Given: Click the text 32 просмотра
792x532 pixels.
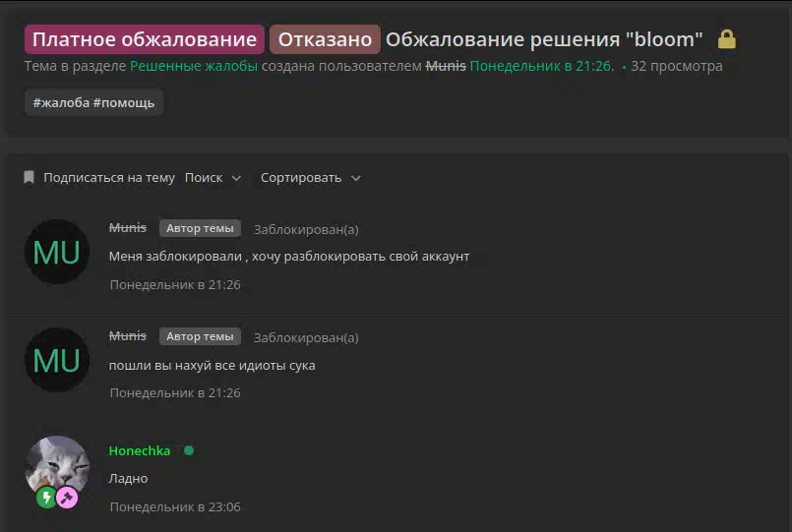Looking at the screenshot, I should point(676,66).
